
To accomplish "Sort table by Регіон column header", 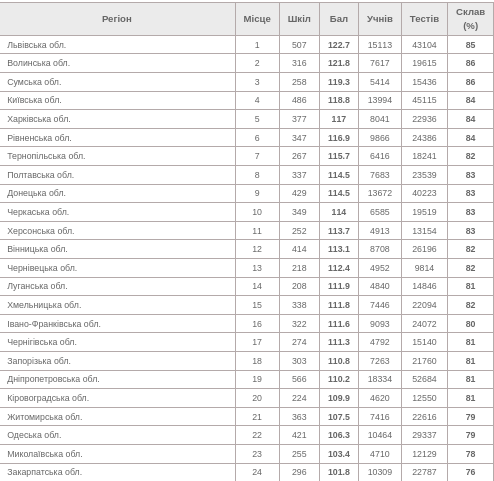I will pos(117,19).
